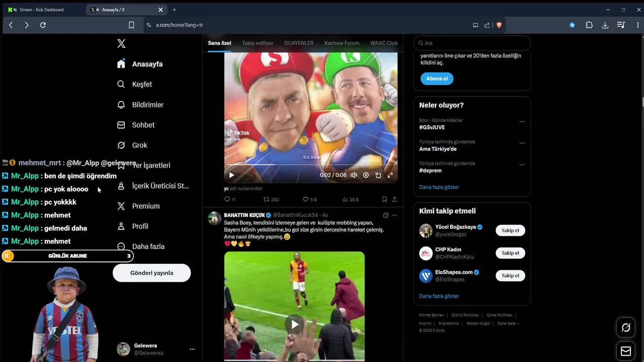Open #deprem trending topic
The height and width of the screenshot is (362, 644).
(430, 170)
